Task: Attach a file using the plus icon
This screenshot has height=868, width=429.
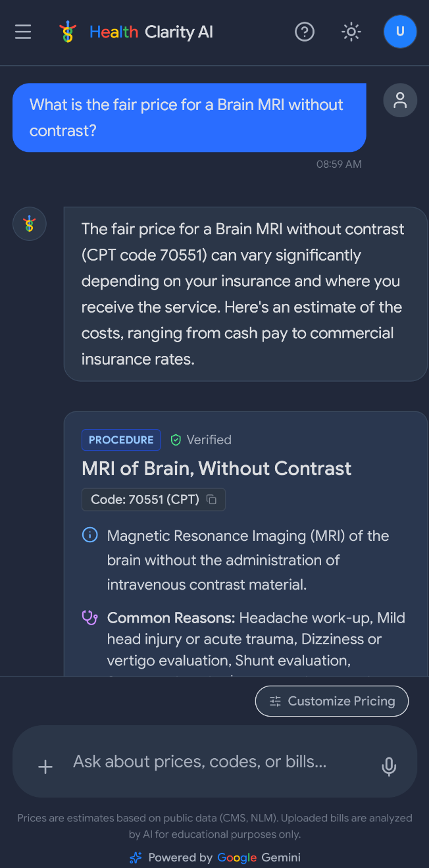Action: (45, 766)
